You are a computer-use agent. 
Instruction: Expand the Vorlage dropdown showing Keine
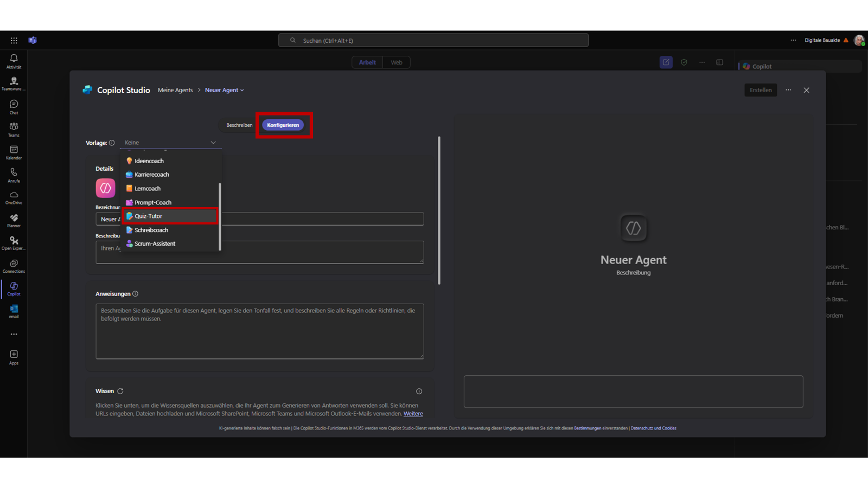point(170,143)
